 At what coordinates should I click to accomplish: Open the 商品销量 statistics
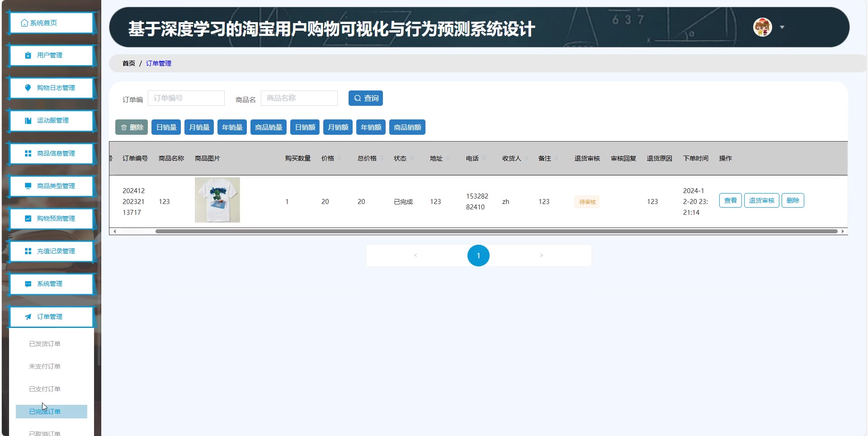pyautogui.click(x=269, y=128)
